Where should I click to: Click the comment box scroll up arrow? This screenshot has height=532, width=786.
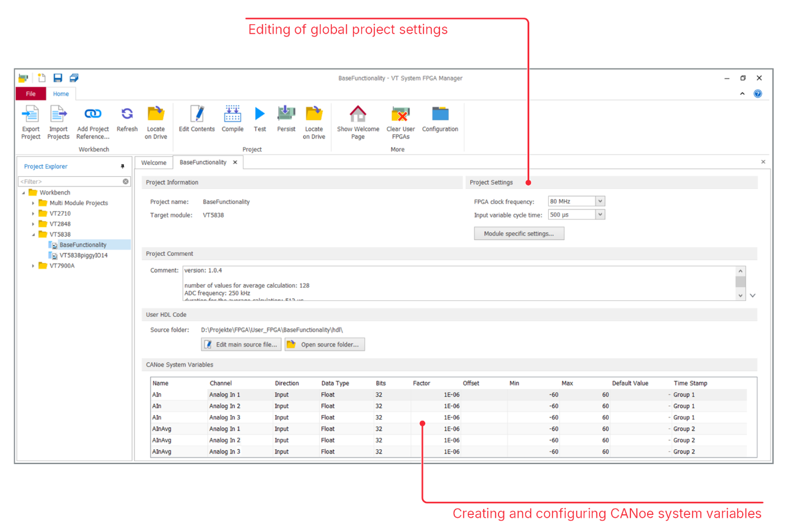pyautogui.click(x=740, y=271)
